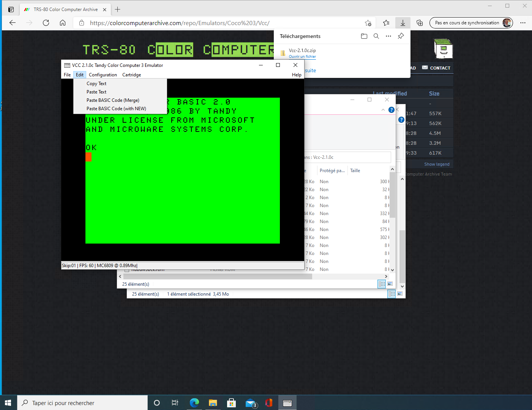
Task: Open the Favorites star list icon
Action: (x=386, y=23)
